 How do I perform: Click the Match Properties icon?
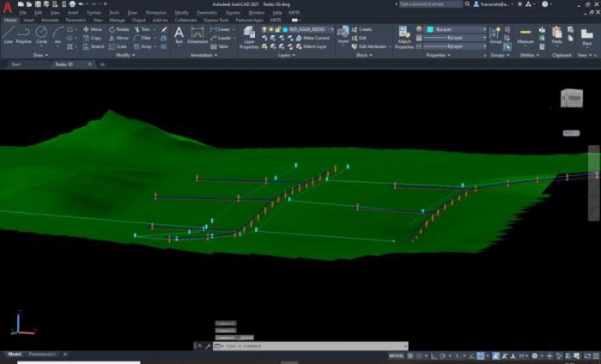click(404, 34)
